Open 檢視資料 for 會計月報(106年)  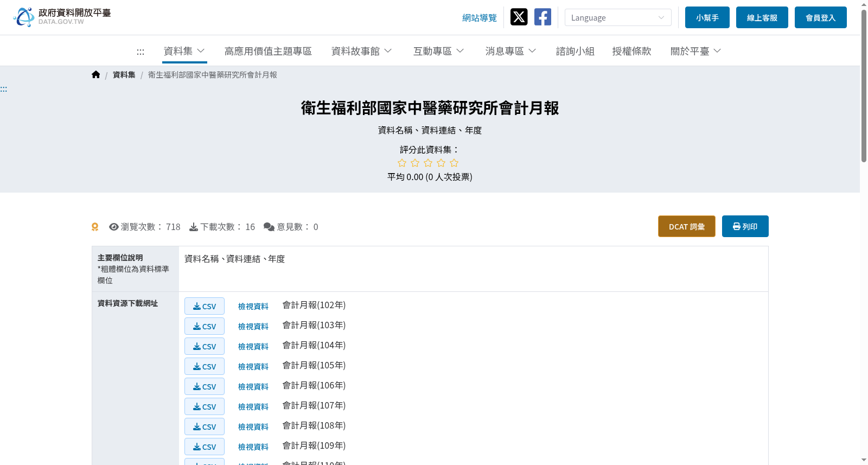pos(253,387)
